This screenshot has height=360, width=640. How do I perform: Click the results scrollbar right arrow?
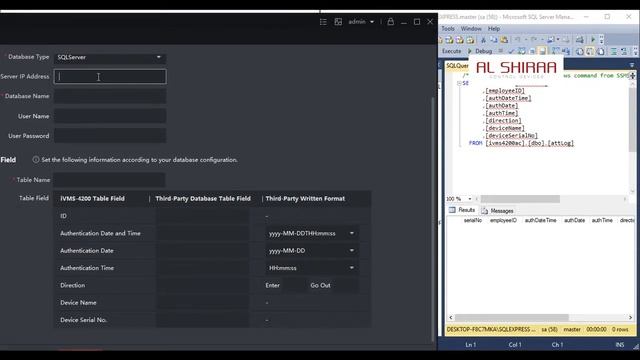[630, 318]
